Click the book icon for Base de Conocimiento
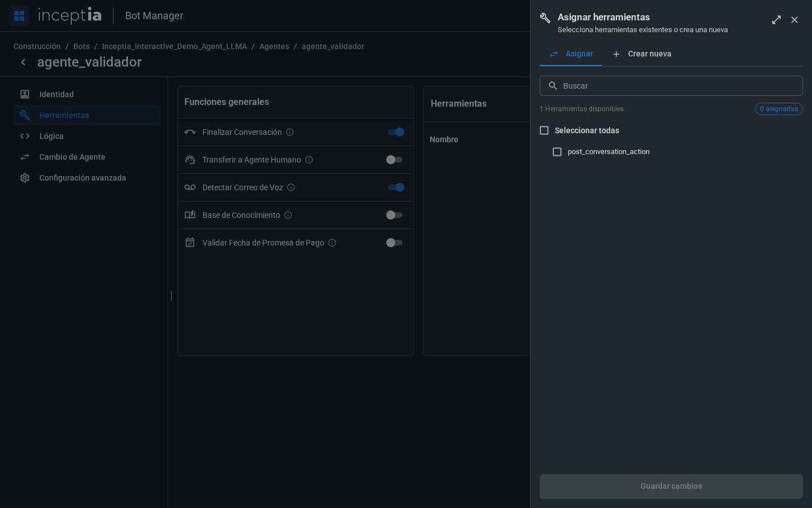Screen dimensions: 812x508 click(190, 215)
